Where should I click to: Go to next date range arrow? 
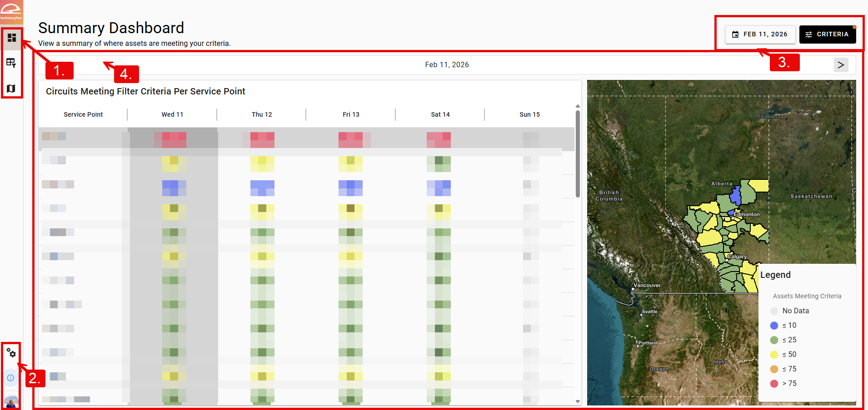841,65
